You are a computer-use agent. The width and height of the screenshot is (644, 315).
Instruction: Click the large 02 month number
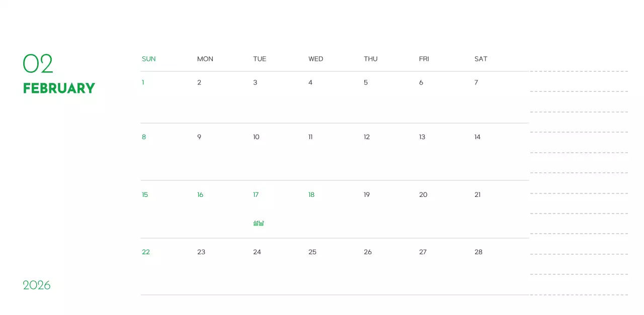pos(38,64)
